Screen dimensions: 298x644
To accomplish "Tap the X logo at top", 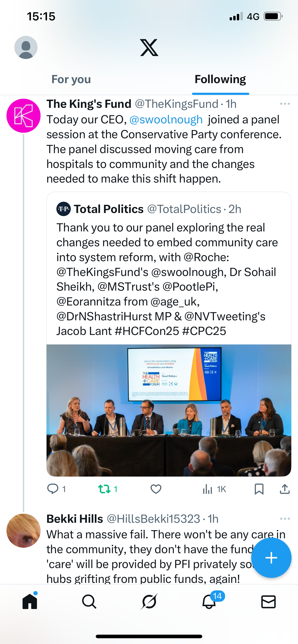I will coord(149,47).
